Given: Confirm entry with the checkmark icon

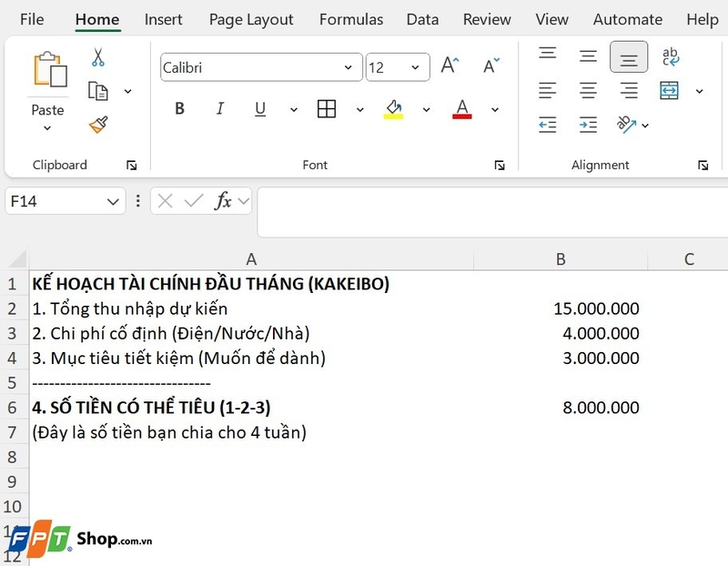Looking at the screenshot, I should pyautogui.click(x=194, y=201).
